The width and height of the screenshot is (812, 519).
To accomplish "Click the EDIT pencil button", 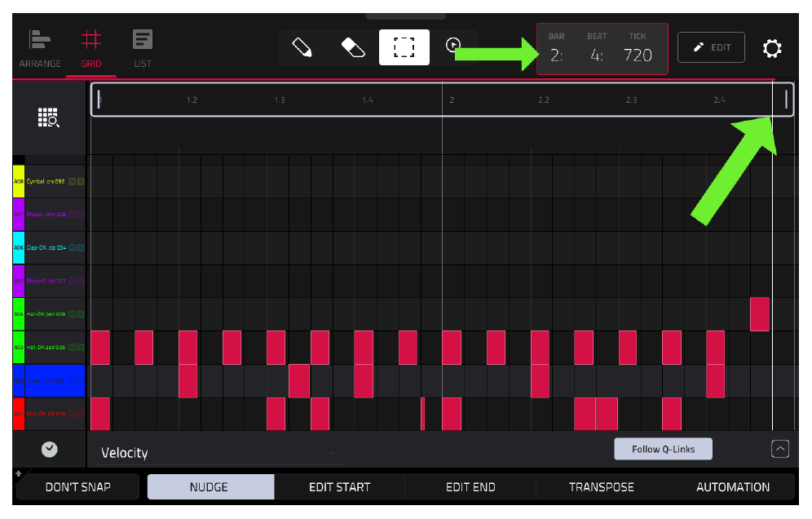I will point(711,47).
